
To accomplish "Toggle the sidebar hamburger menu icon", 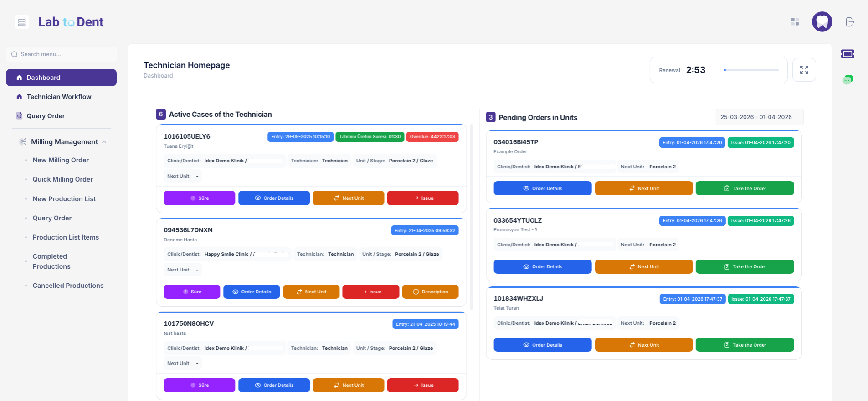I will 21,22.
